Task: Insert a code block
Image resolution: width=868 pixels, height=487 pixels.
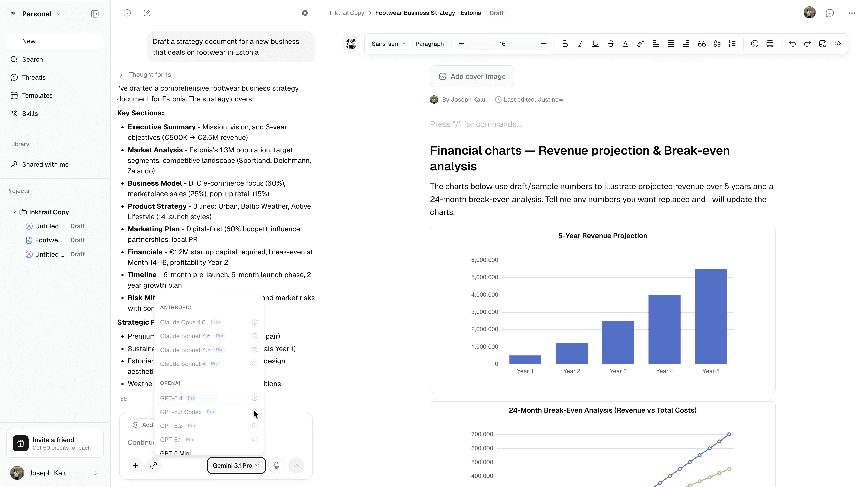Action: (838, 44)
